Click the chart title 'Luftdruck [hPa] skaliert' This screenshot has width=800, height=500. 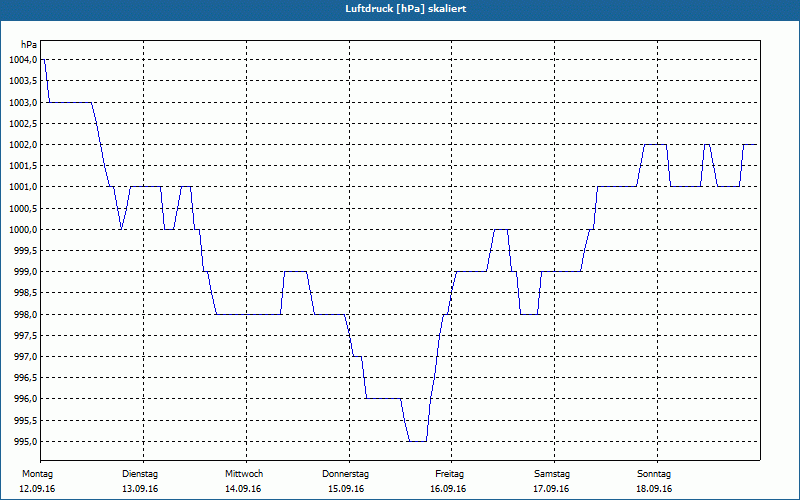406,9
